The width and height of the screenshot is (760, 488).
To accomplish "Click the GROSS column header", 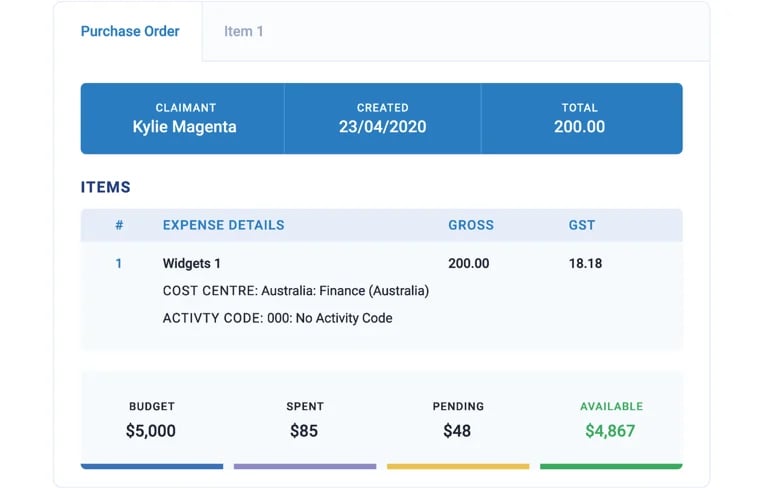I will point(470,225).
